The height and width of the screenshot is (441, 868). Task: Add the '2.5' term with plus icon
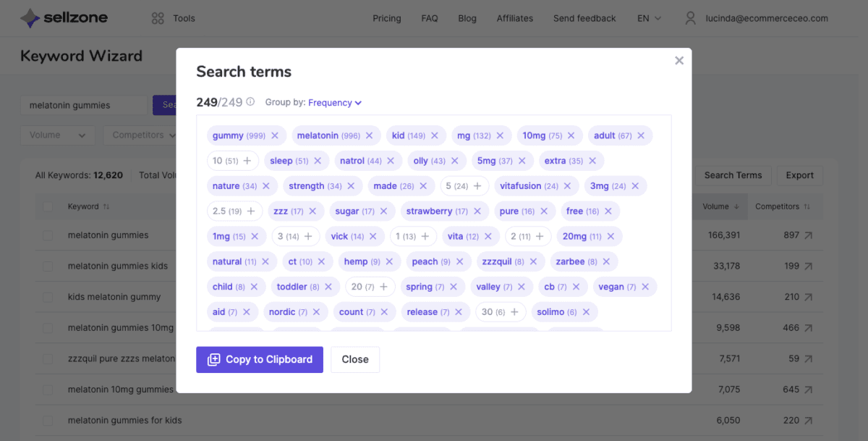251,211
